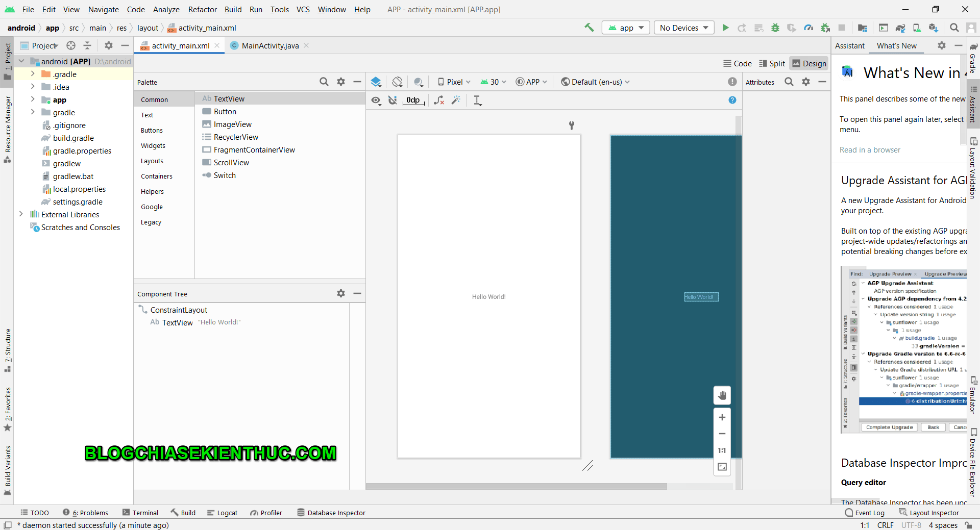Screen dimensions: 980x530
Task: Zoom out with minus button on canvas
Action: click(722, 434)
